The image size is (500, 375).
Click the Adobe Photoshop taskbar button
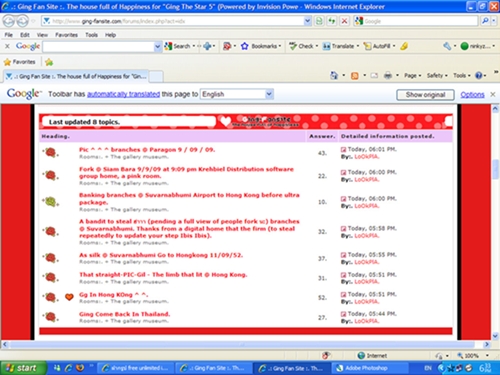[x=370, y=368]
